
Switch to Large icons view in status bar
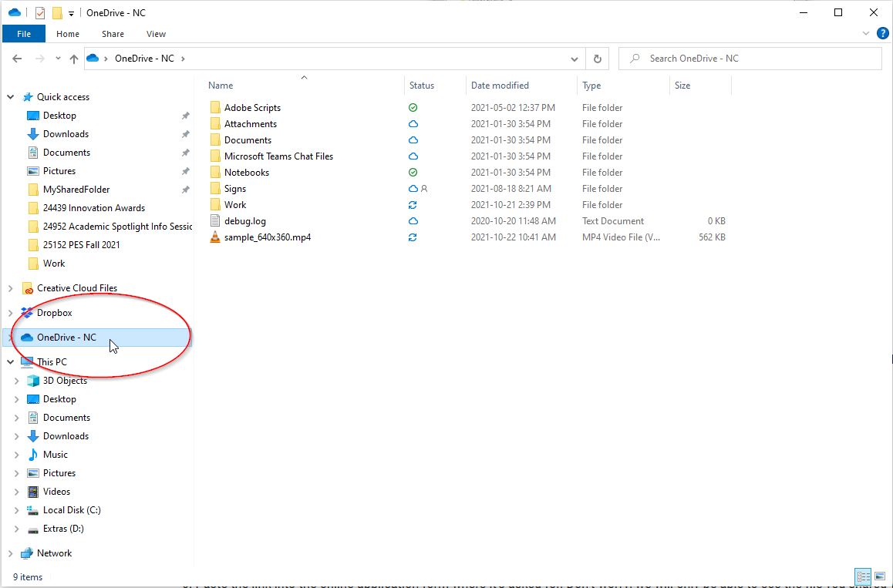tap(880, 576)
